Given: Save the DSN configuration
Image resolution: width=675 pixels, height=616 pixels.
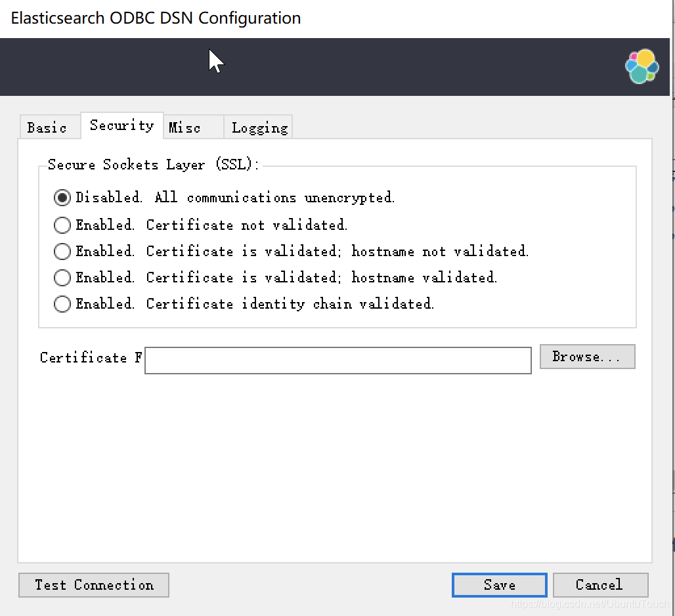Looking at the screenshot, I should [x=499, y=585].
